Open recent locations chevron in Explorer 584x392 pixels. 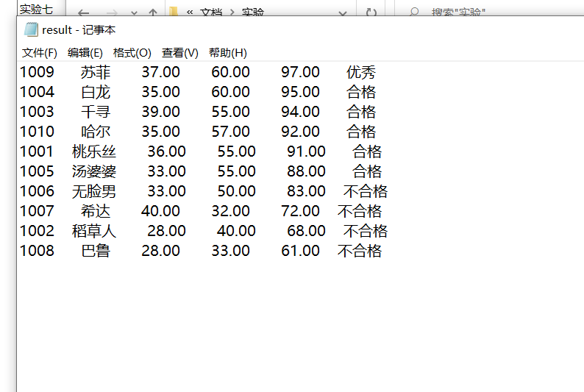pos(134,13)
